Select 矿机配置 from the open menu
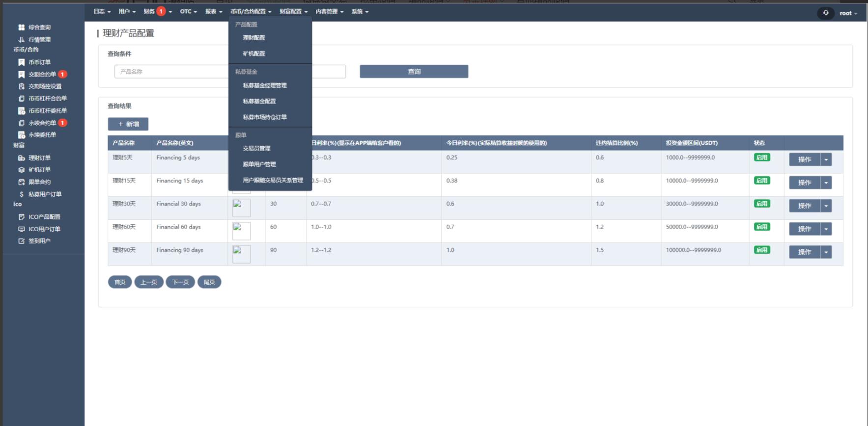 pos(253,53)
